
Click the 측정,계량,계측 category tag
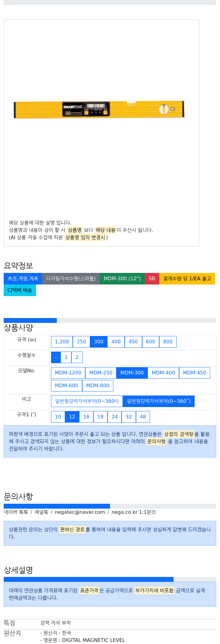pyautogui.click(x=23, y=278)
